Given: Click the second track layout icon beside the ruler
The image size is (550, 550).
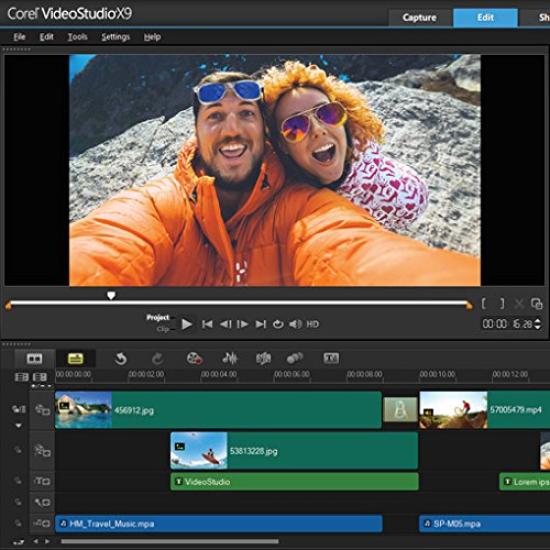Looking at the screenshot, I should click(x=40, y=377).
